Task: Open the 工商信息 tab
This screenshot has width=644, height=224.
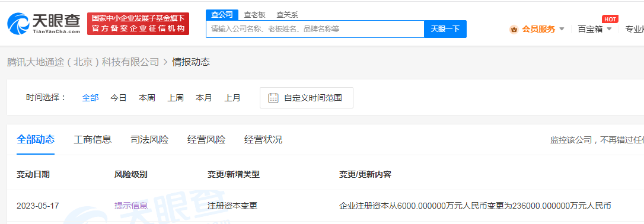Action: pyautogui.click(x=93, y=139)
